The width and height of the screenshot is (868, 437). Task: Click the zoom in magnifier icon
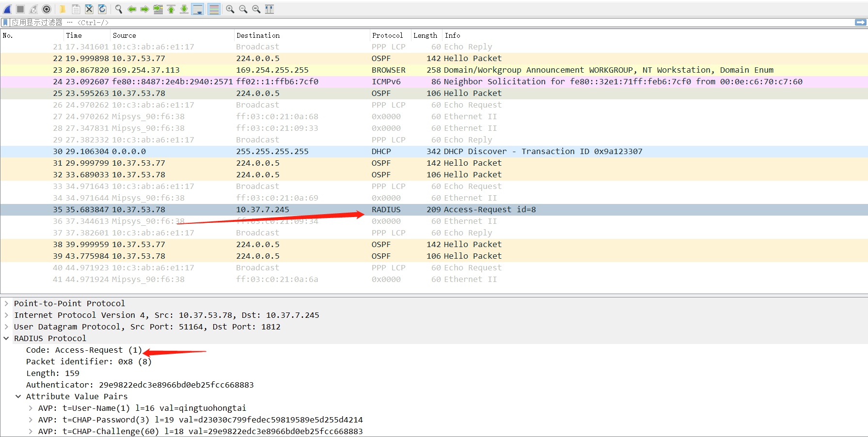coord(230,9)
